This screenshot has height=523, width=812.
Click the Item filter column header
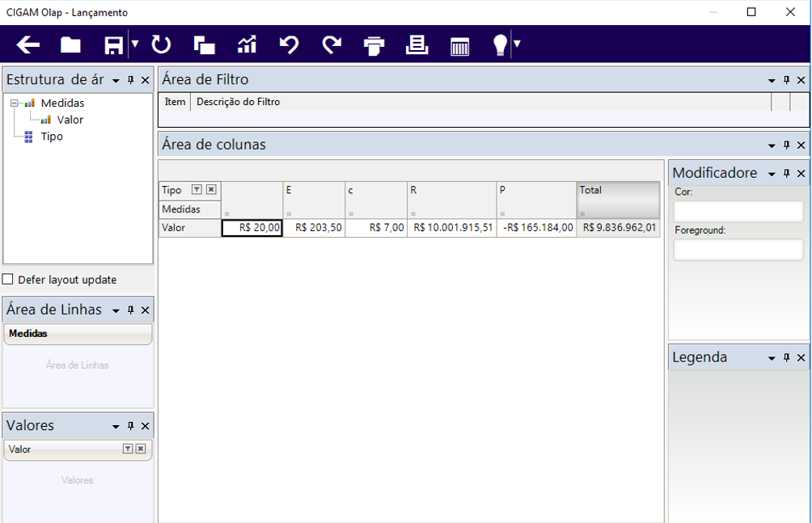175,102
